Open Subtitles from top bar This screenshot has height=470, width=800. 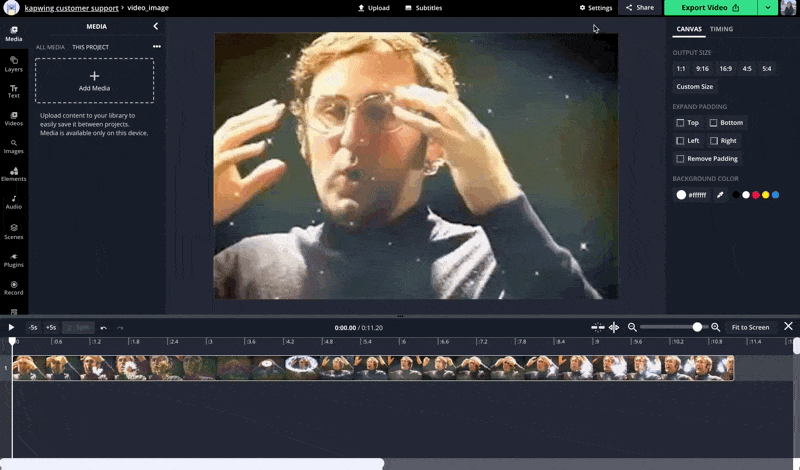(423, 8)
